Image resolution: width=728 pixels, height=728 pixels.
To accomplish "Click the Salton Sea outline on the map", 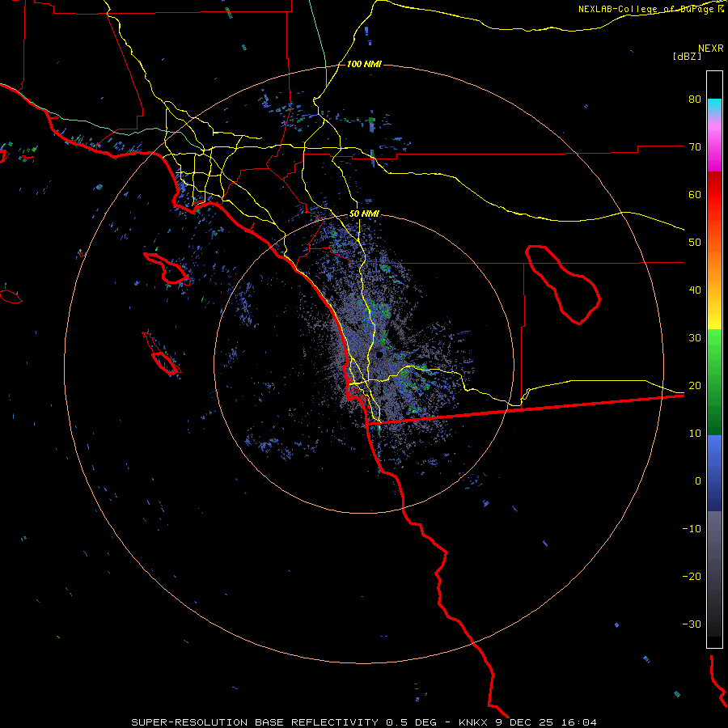I will [563, 285].
